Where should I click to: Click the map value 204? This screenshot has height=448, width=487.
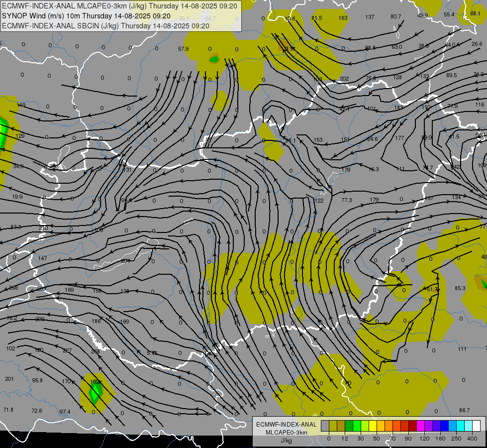[125, 261]
